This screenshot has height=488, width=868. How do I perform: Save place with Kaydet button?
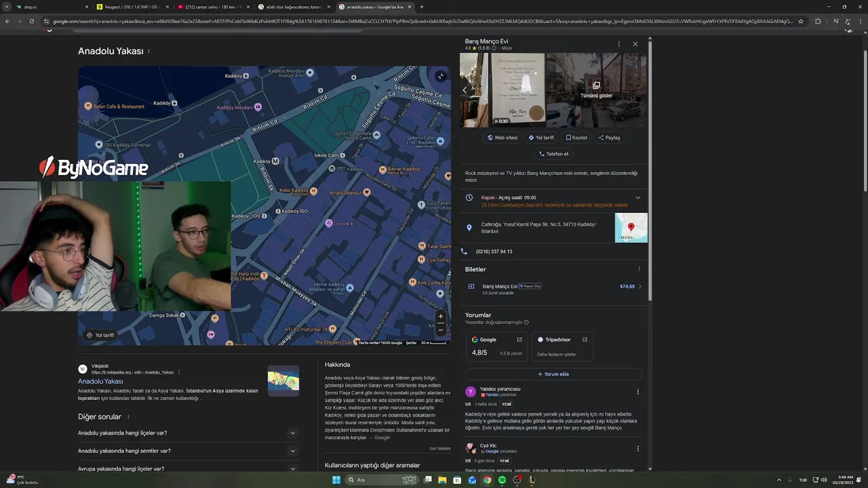point(576,138)
